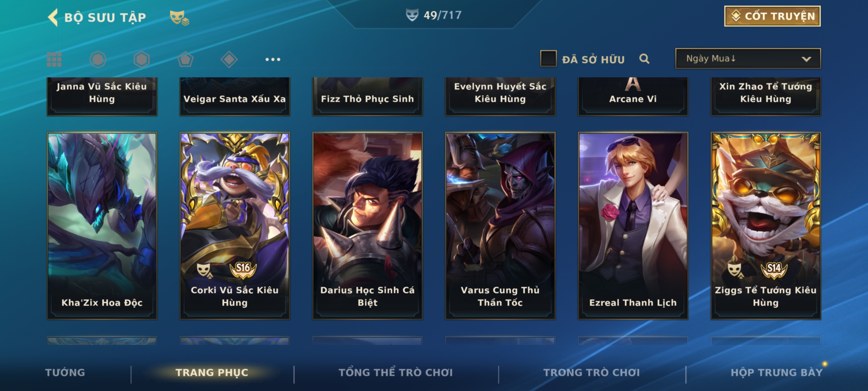868x391 pixels.
Task: Filter by the diamond rarity icon
Action: click(x=229, y=59)
